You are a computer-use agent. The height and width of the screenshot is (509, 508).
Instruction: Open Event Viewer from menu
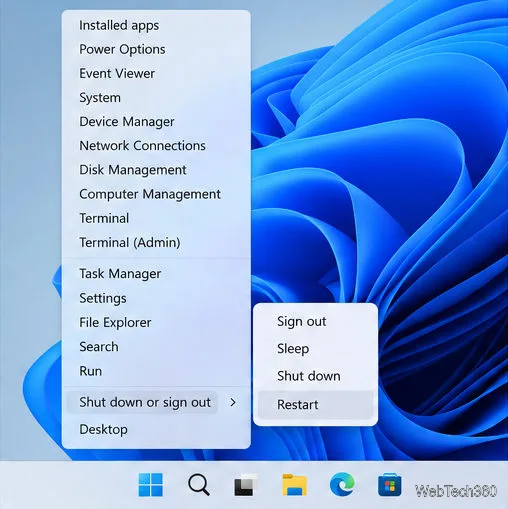click(156, 73)
